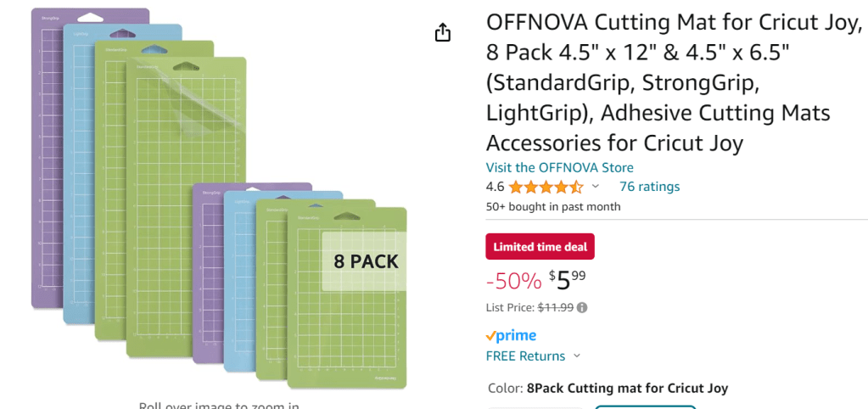Expand the rating breakdown chevron beside the stars
The height and width of the screenshot is (409, 868).
(x=595, y=187)
